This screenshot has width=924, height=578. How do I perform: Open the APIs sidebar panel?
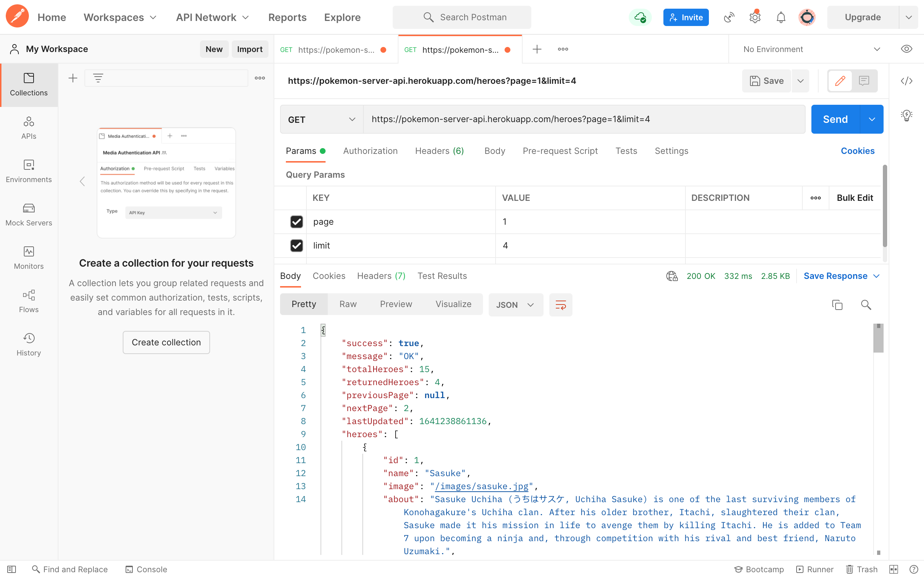[x=29, y=128]
